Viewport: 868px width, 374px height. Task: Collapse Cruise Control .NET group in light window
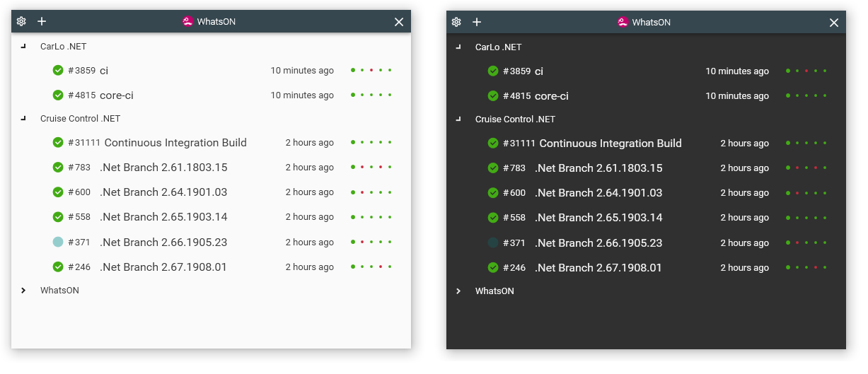click(x=23, y=118)
